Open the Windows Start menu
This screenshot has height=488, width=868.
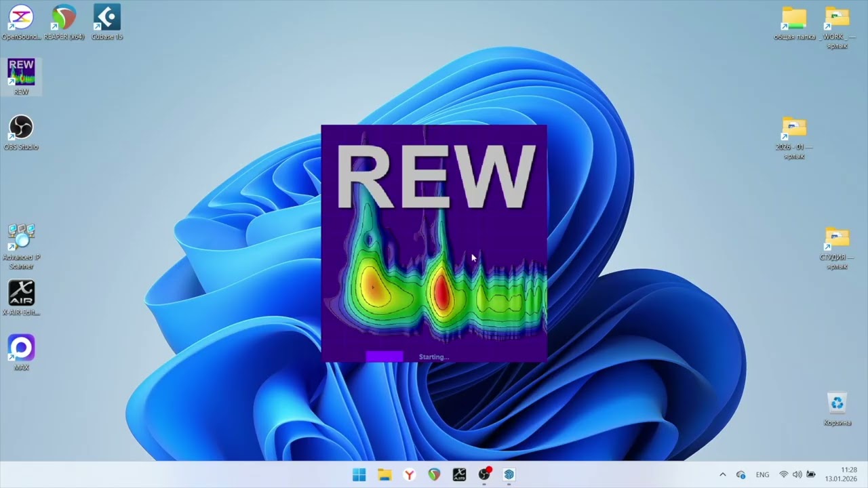[x=359, y=474]
